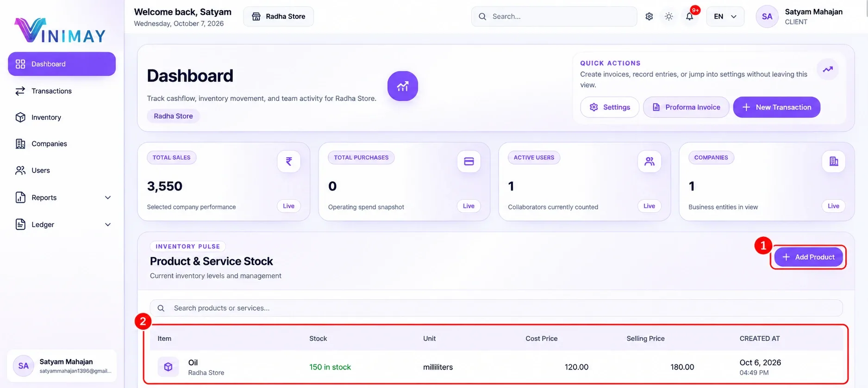Image resolution: width=868 pixels, height=388 pixels.
Task: Click the card icon on Total Purchases card
Action: coord(469,161)
